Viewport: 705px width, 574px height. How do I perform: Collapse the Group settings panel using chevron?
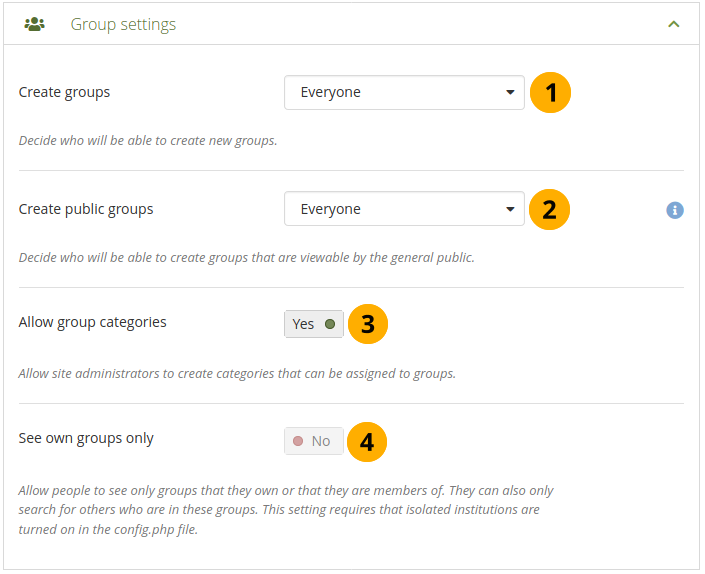(674, 24)
